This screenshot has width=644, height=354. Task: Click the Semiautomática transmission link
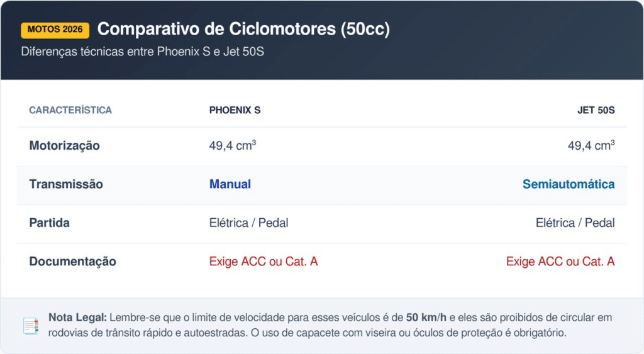[569, 184]
